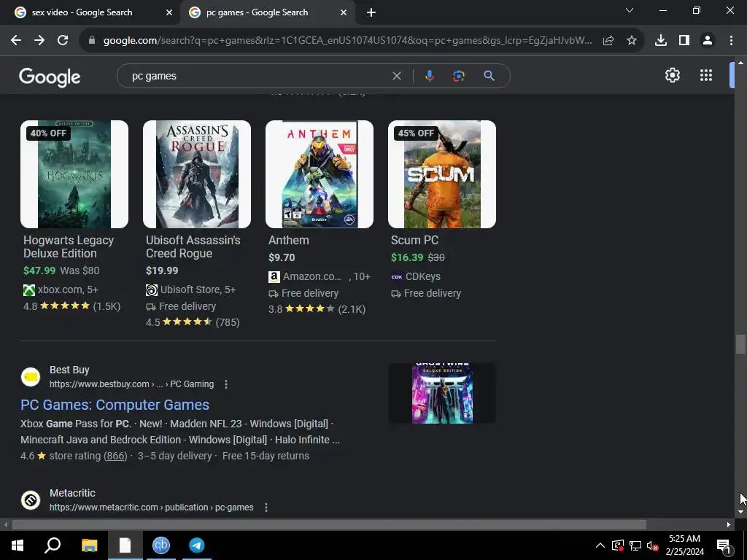Open the PC Games: Computer Games link
Viewport: 747px width, 560px height.
115,405
